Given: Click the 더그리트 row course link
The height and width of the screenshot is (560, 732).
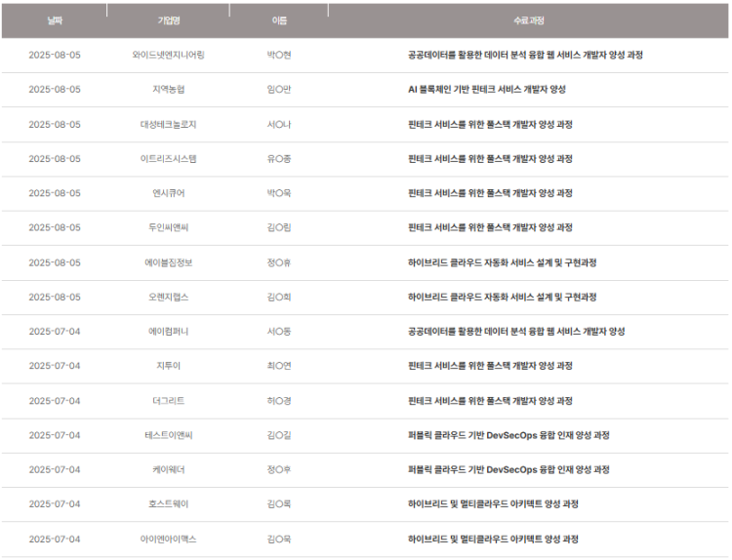Looking at the screenshot, I should 490,401.
